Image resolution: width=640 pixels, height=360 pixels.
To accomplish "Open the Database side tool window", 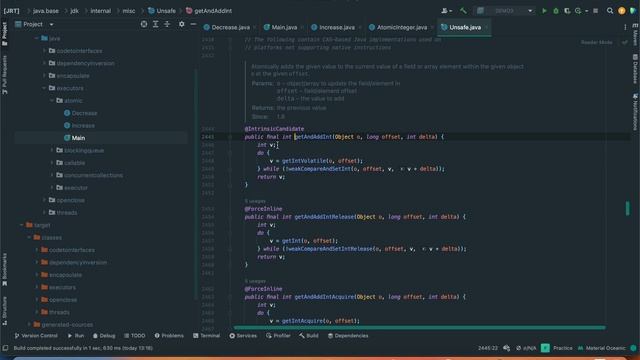I will [x=635, y=69].
